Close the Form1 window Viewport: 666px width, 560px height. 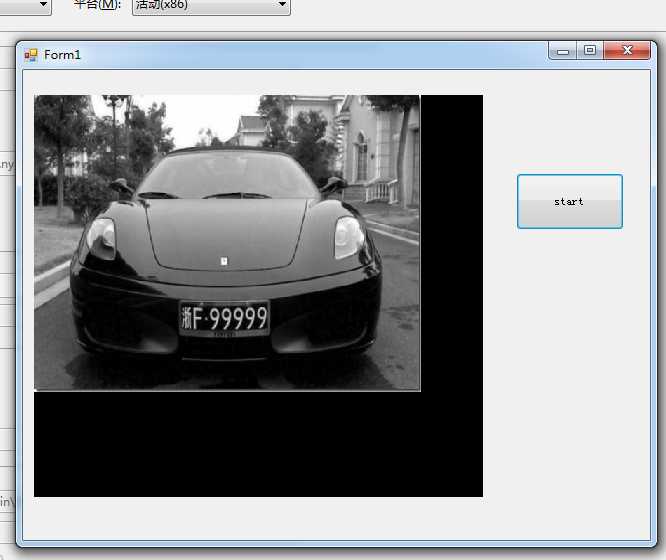pyautogui.click(x=627, y=51)
